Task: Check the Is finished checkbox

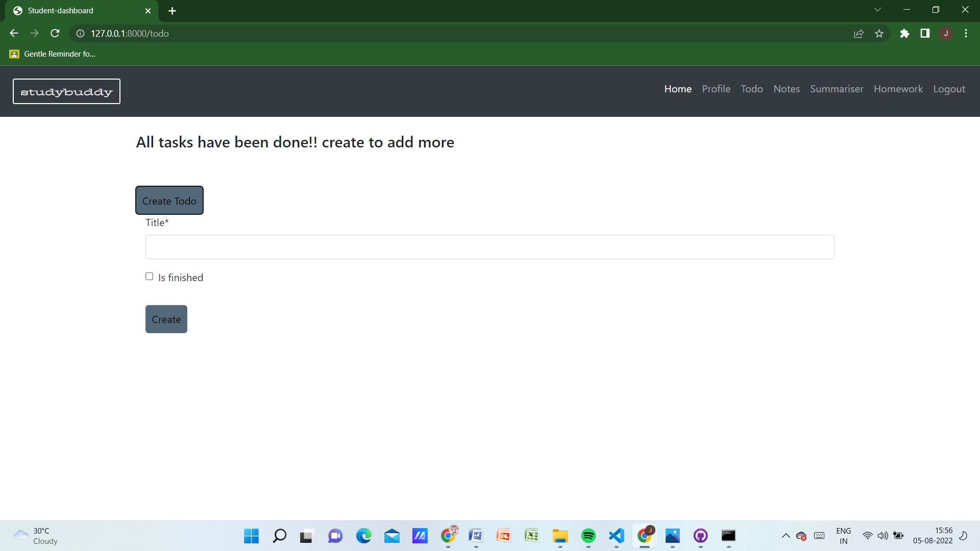Action: 149,277
